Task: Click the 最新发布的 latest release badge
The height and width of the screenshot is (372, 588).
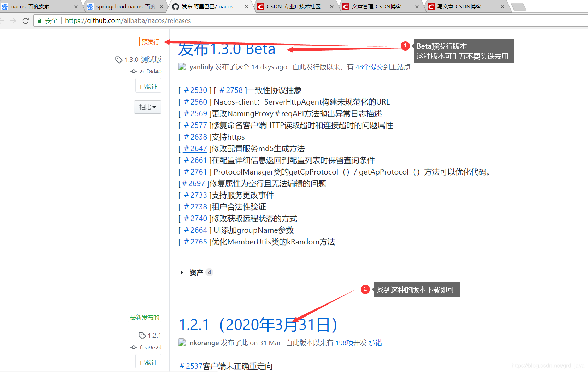Action: pyautogui.click(x=145, y=318)
